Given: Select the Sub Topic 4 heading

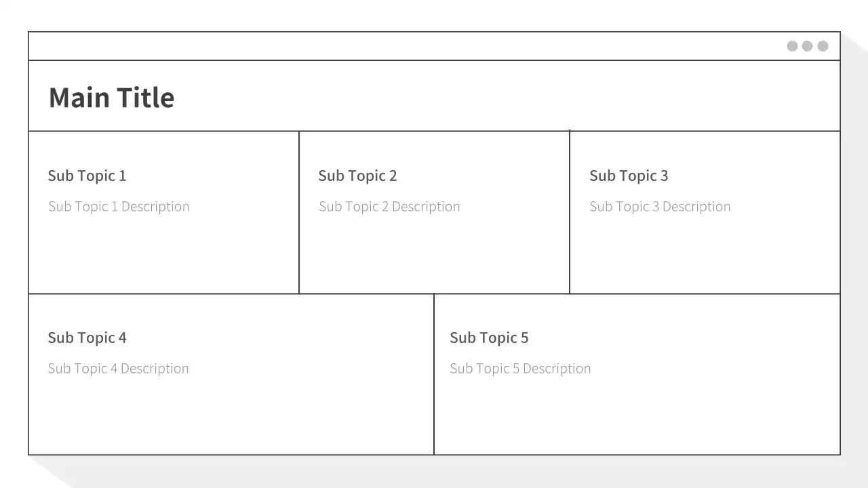Looking at the screenshot, I should point(87,338).
